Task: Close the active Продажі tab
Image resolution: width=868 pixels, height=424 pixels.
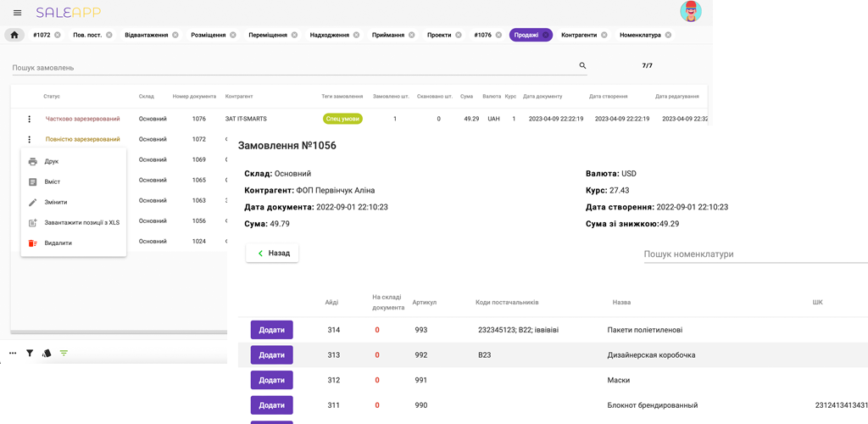Action: [x=545, y=35]
